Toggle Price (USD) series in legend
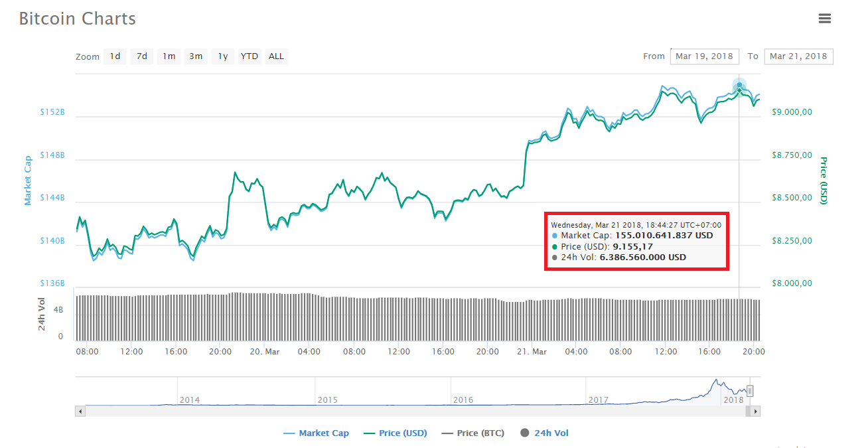The width and height of the screenshot is (868, 448). pos(396,433)
